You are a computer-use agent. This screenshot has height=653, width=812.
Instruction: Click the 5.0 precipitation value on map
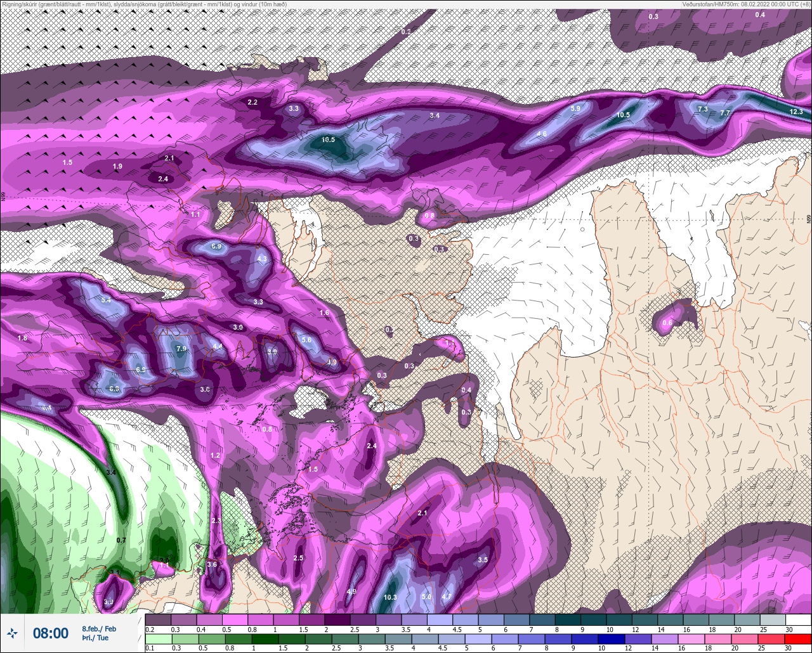426,597
